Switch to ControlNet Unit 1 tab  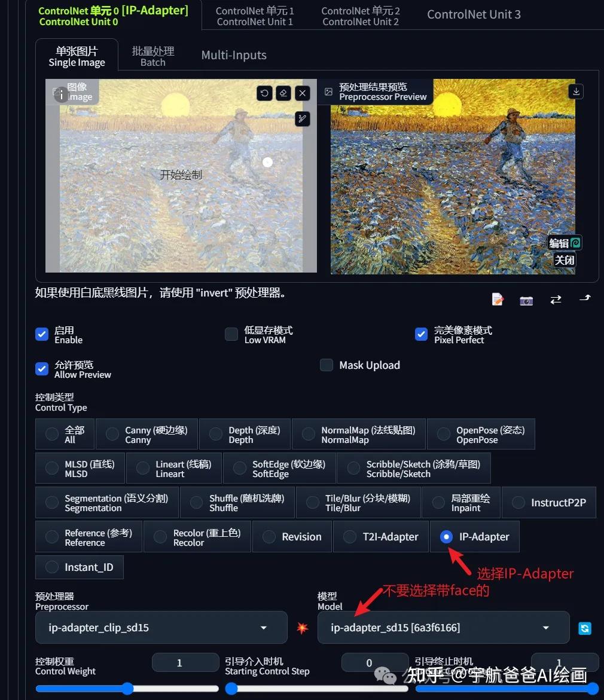coord(255,16)
